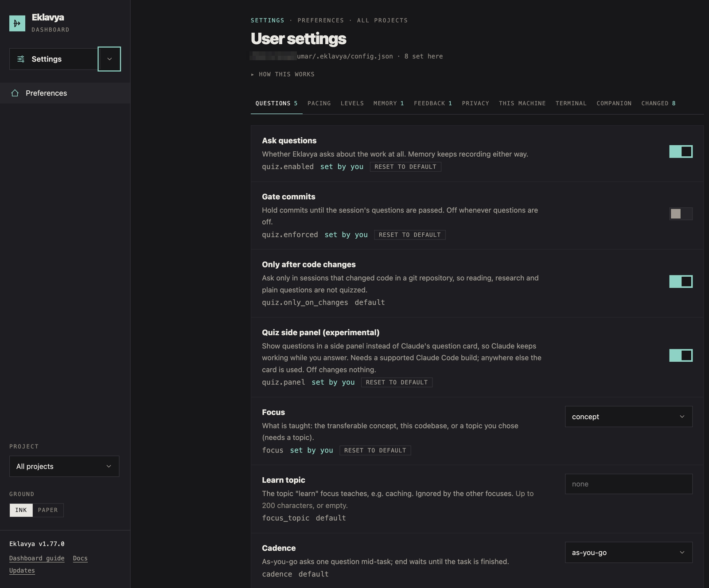Open the Focus concept dropdown
This screenshot has width=709, height=588.
point(628,417)
